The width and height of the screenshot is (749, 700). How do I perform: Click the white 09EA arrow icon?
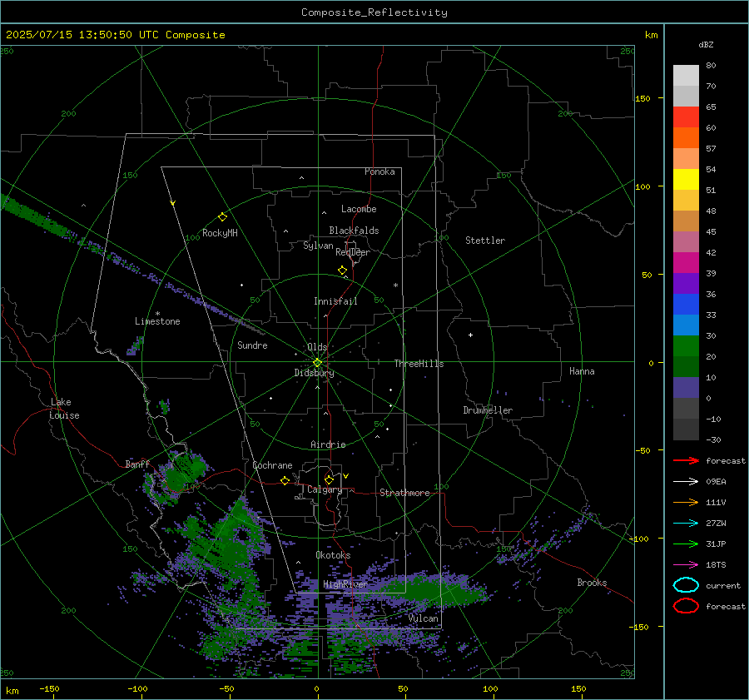pos(686,481)
